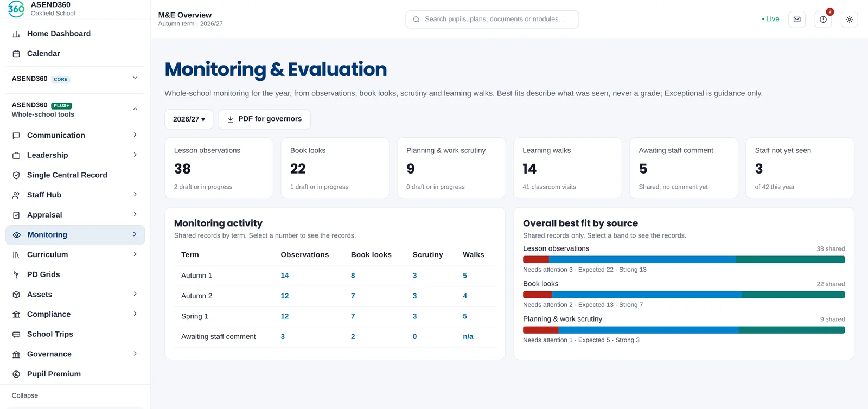The width and height of the screenshot is (868, 409).
Task: Open the Awaiting staff comment 5 card
Action: coord(684,168)
